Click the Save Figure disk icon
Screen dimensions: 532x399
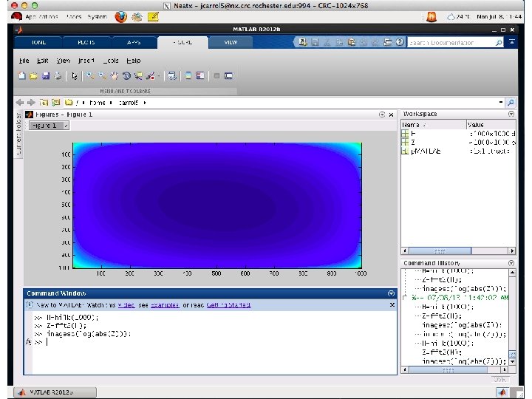[x=45, y=75]
